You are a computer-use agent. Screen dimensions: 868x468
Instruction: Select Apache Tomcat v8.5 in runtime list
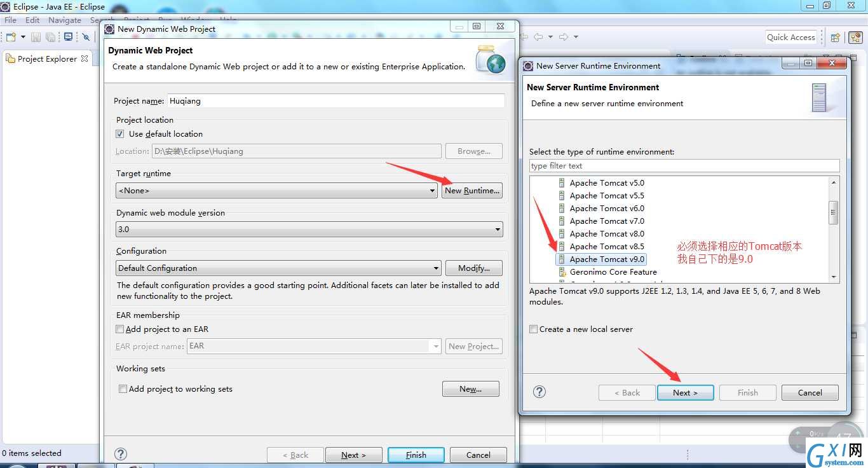click(x=607, y=247)
